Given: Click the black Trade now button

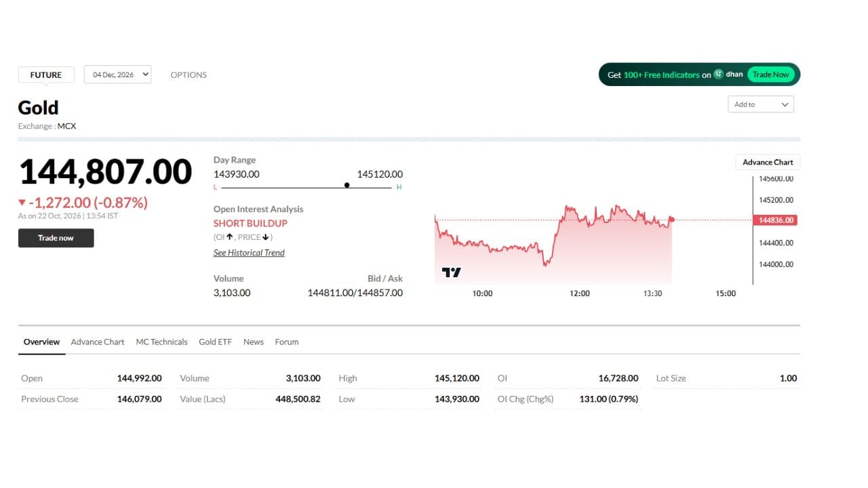Looking at the screenshot, I should click(x=56, y=238).
